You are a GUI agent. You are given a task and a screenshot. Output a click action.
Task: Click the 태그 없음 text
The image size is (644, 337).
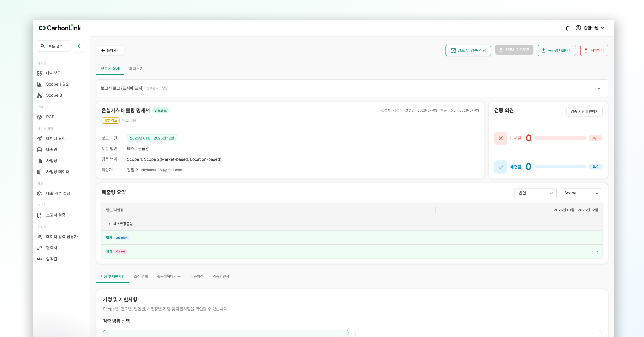129,121
